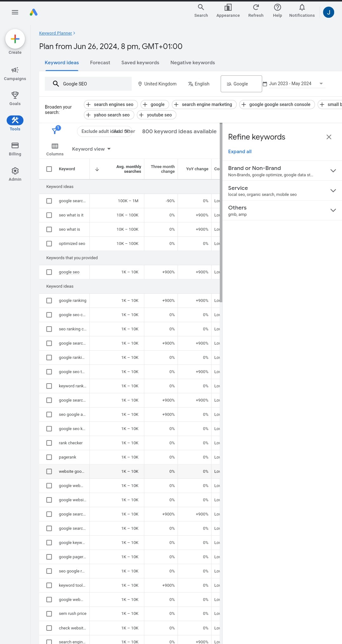This screenshot has height=644, width=342.
Task: Click sort arrow in table header
Action: [x=97, y=169]
